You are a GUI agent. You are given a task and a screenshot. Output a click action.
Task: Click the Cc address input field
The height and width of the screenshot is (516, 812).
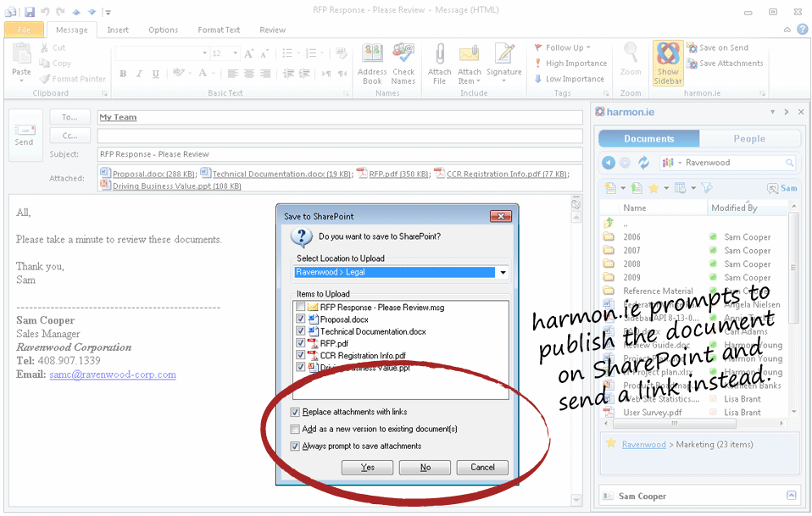click(x=340, y=136)
